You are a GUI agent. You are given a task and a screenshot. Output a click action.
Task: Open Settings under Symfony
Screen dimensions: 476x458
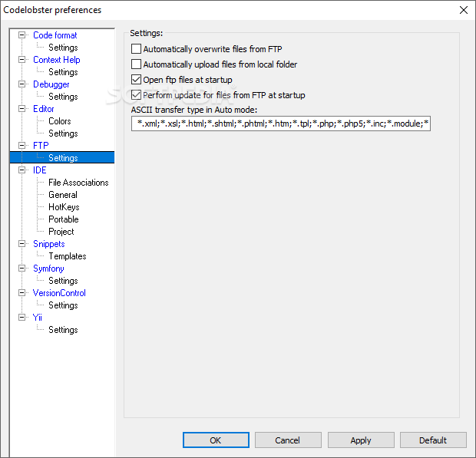[63, 281]
